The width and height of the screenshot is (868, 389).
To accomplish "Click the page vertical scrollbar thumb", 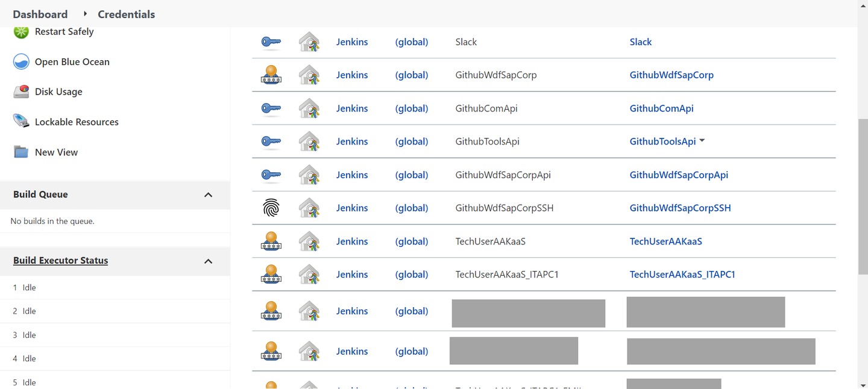I will tap(863, 196).
